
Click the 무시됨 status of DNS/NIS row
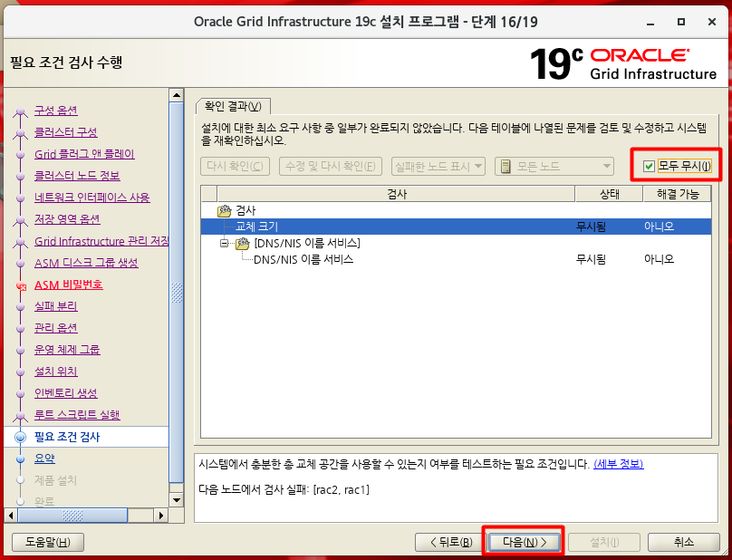pos(591,259)
